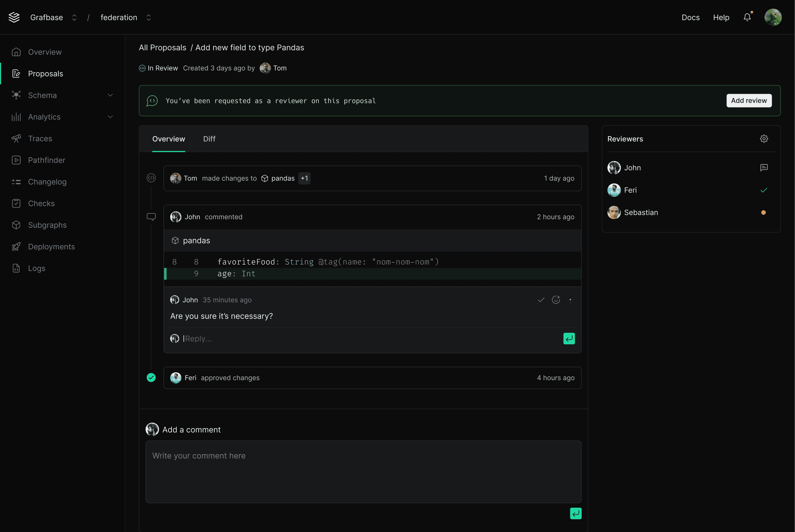Open reviewer settings via the gear icon

[764, 138]
